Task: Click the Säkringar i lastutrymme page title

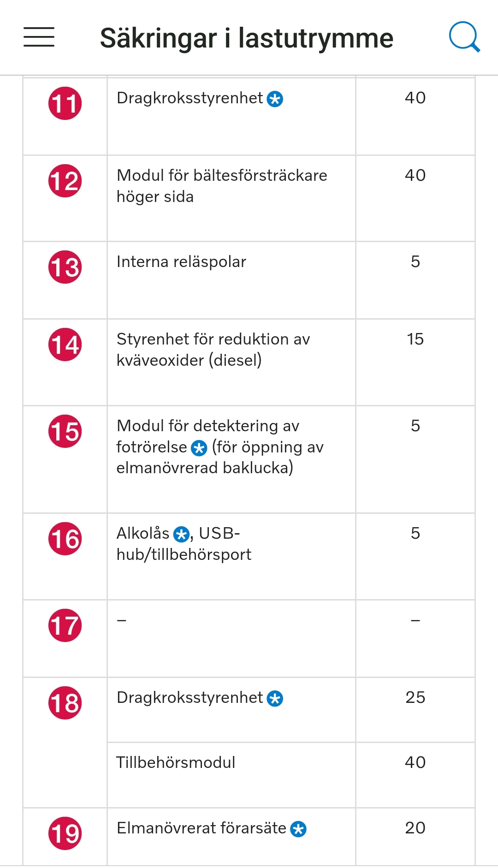Action: [x=247, y=38]
